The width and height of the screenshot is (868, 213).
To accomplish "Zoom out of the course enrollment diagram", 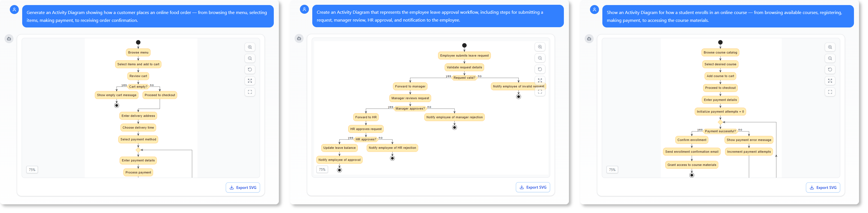I will click(x=830, y=58).
